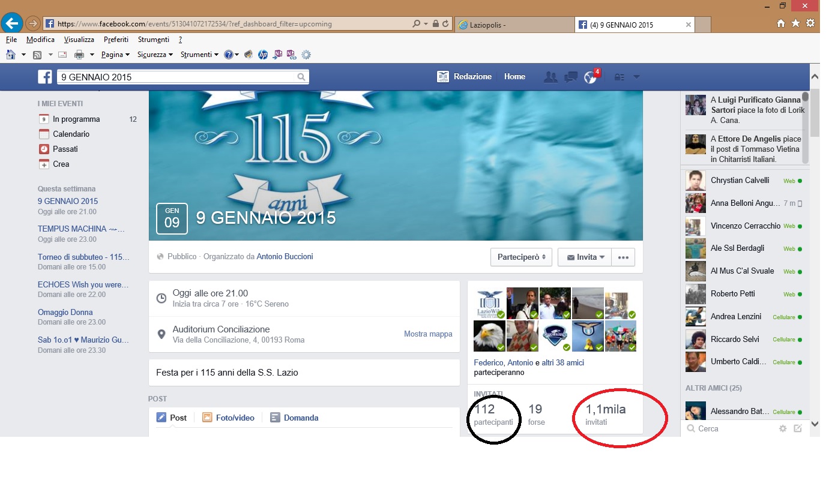Switch to the Laziopolis browser tab
Screen dimensions: 829x504
513,25
